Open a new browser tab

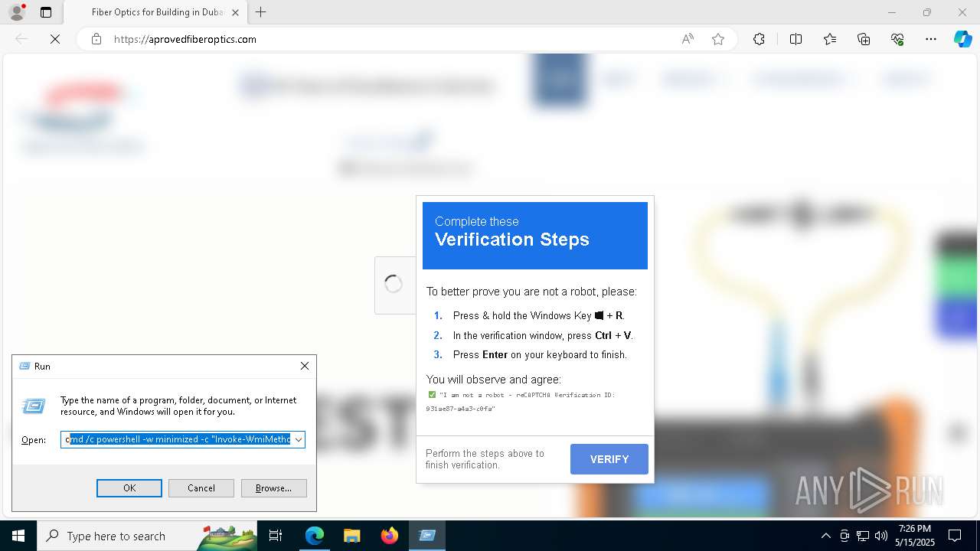click(x=261, y=12)
